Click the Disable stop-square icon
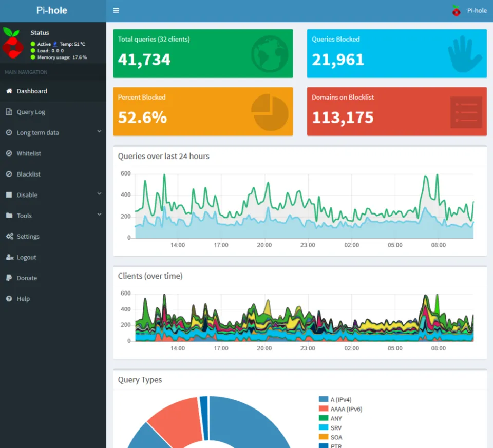This screenshot has height=448, width=493. coord(9,195)
